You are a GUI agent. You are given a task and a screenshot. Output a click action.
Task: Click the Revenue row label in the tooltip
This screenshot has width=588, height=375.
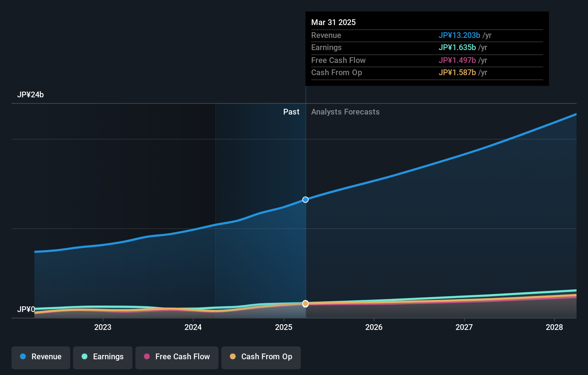pyautogui.click(x=326, y=35)
